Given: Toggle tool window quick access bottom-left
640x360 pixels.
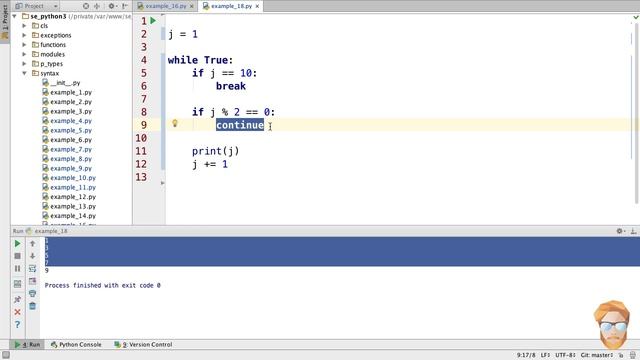Looking at the screenshot, I should coord(5,355).
